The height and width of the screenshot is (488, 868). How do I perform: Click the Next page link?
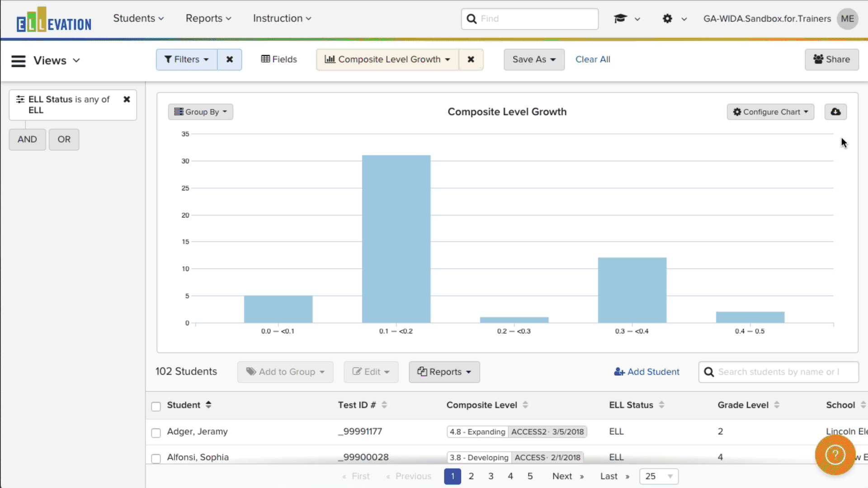[x=568, y=476]
